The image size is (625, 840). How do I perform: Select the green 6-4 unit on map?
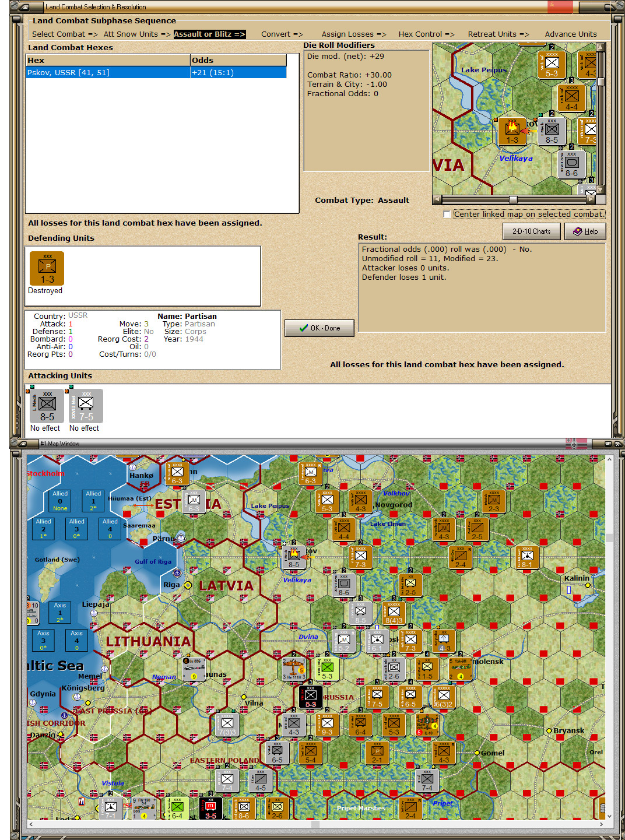coord(177,808)
